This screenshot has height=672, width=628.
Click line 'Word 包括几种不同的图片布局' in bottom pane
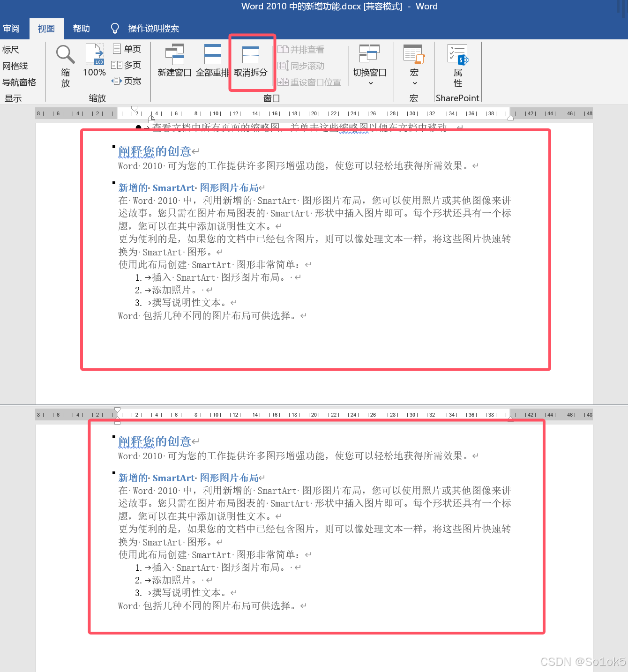click(x=207, y=606)
